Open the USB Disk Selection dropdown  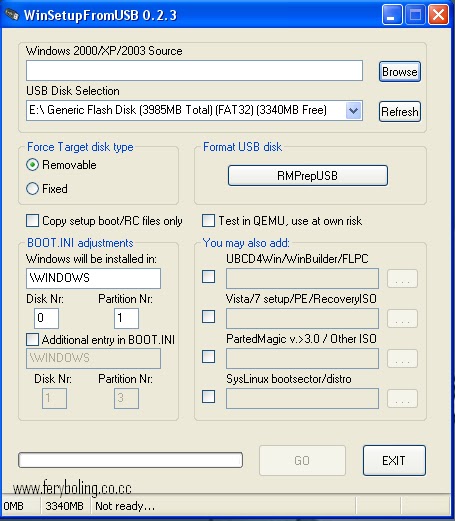click(x=353, y=110)
